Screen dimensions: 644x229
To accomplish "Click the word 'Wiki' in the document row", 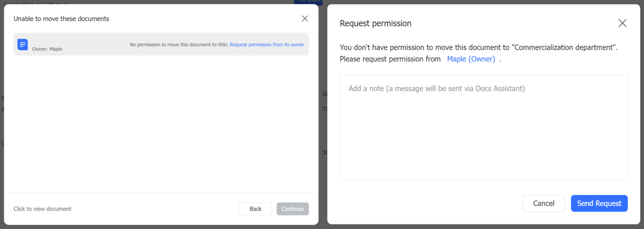I will (222, 45).
